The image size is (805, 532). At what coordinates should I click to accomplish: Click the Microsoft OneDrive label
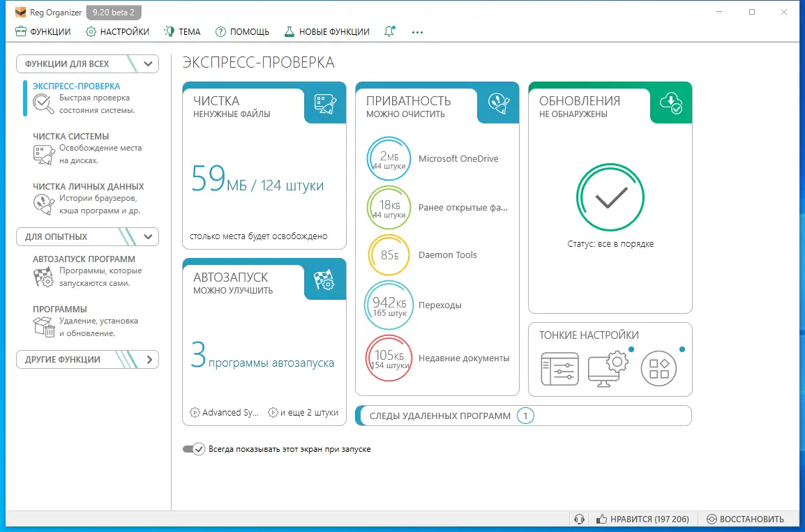click(458, 159)
